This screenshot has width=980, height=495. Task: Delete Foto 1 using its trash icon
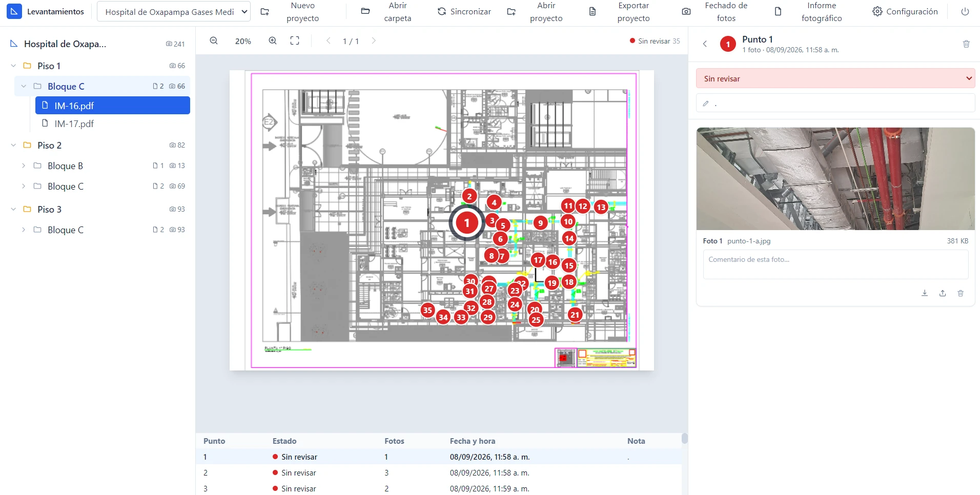click(961, 293)
